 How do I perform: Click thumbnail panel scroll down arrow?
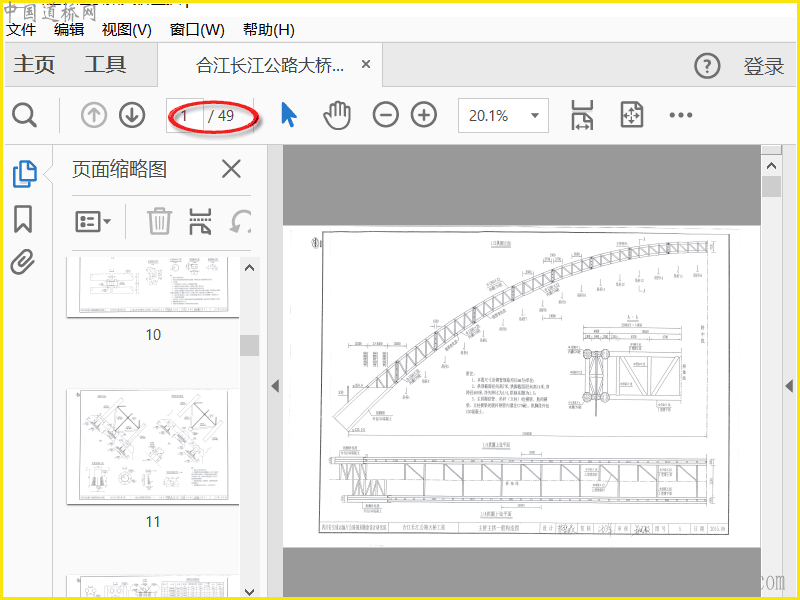249,592
